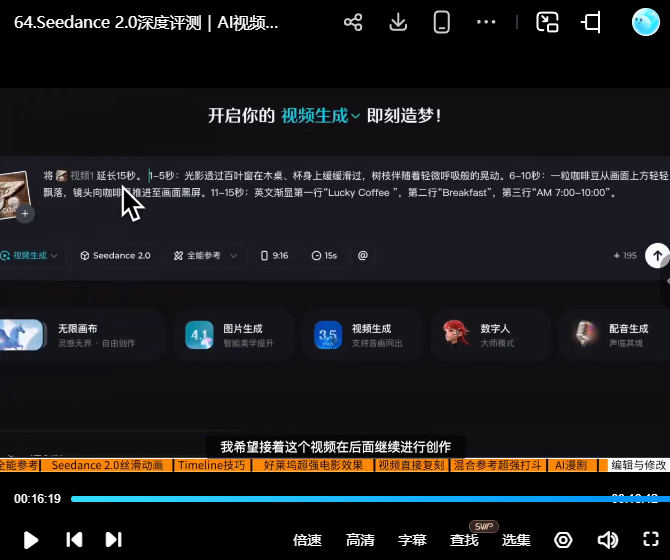Skip to the next video
The width and height of the screenshot is (670, 560).
coord(113,540)
